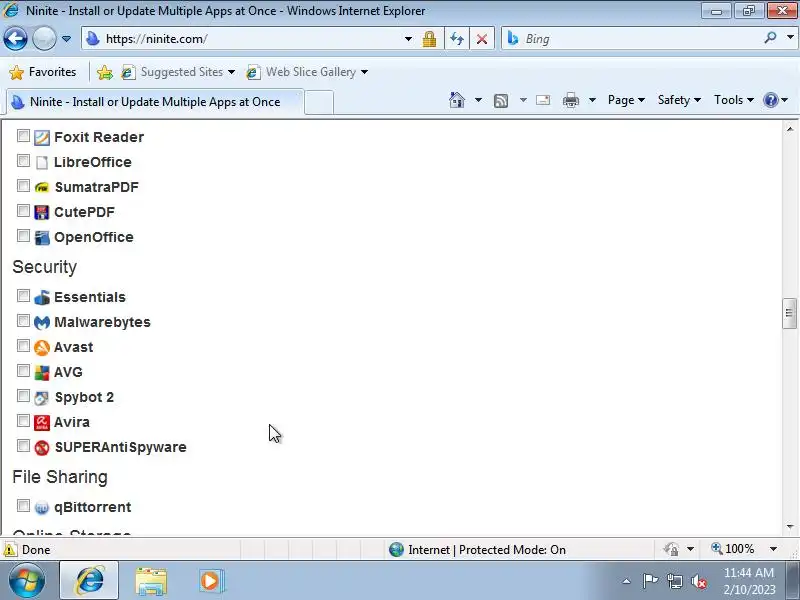The image size is (800, 600).
Task: Tick the Essentials checkbox
Action: coord(23,296)
